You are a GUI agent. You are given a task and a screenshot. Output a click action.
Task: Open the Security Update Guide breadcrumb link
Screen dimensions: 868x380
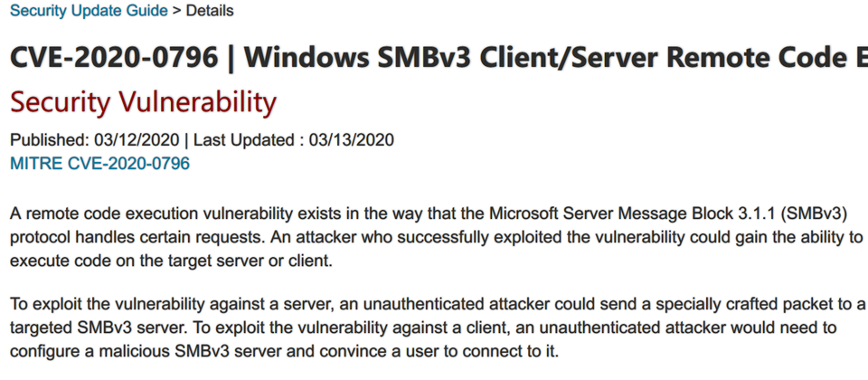pos(89,10)
